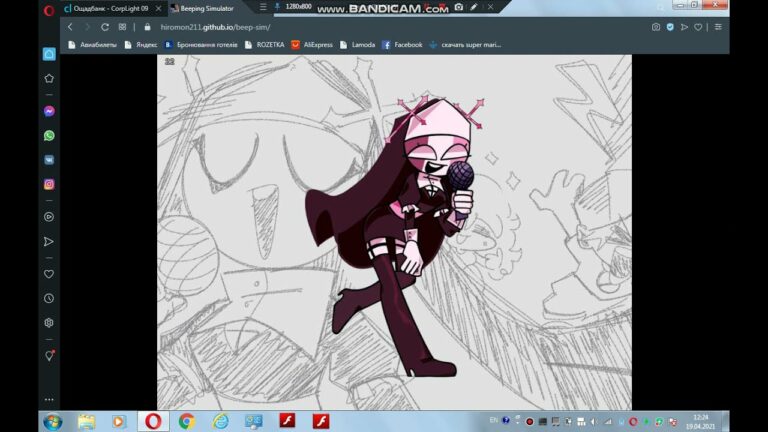This screenshot has width=768, height=432.
Task: Open sidebar Bookmarks heart icon
Action: [x=49, y=274]
